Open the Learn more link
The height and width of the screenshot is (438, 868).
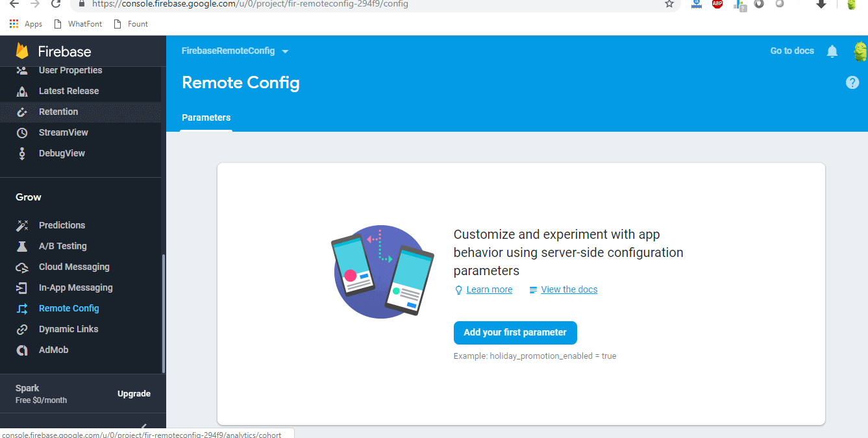coord(489,289)
